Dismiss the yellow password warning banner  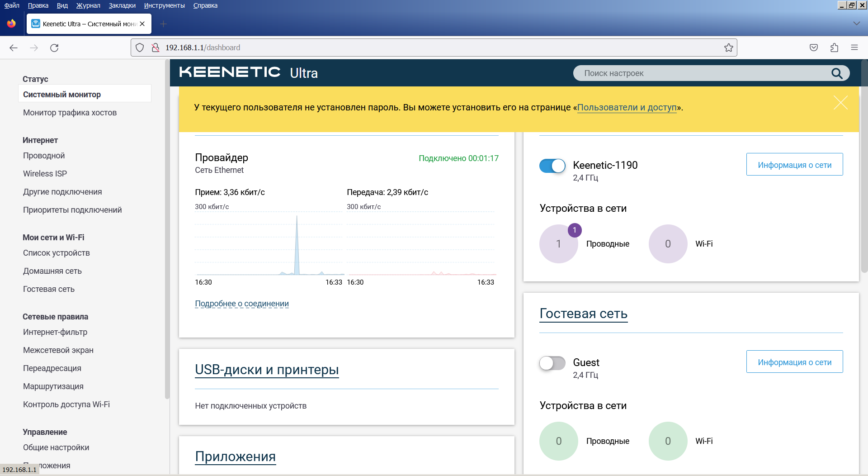point(840,103)
